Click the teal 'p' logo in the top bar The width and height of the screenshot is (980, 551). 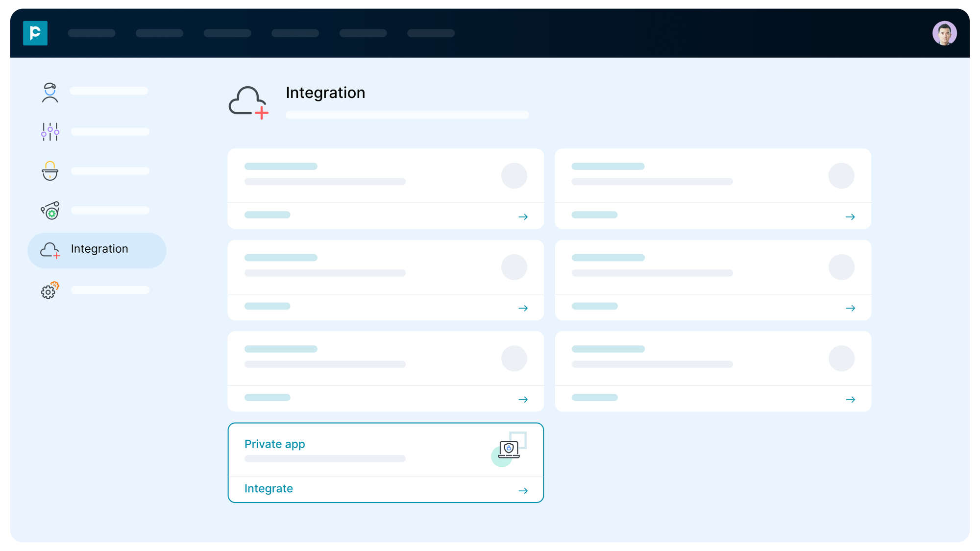[35, 33]
